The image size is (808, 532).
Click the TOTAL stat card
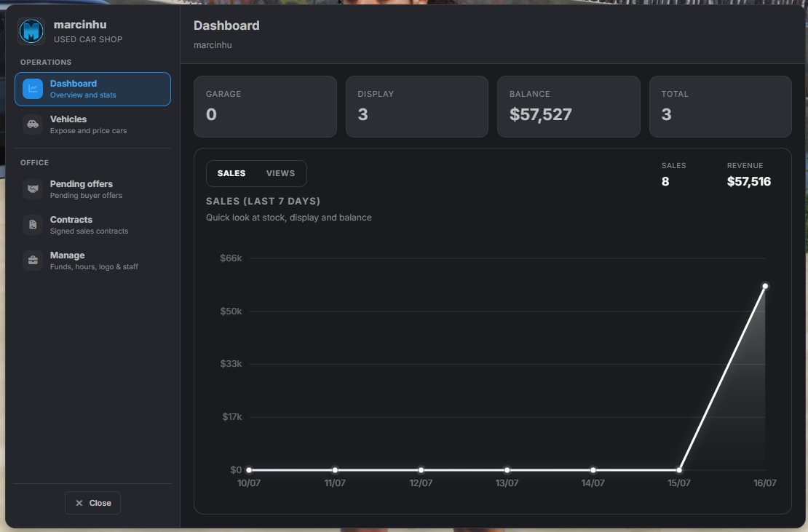click(x=721, y=106)
